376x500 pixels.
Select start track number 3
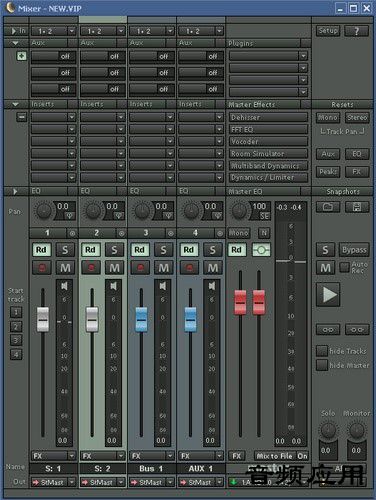point(16,340)
